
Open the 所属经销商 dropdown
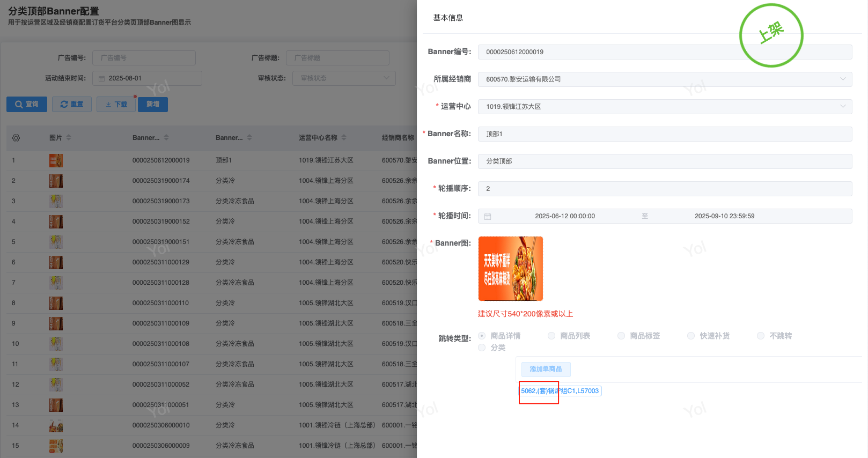point(665,79)
